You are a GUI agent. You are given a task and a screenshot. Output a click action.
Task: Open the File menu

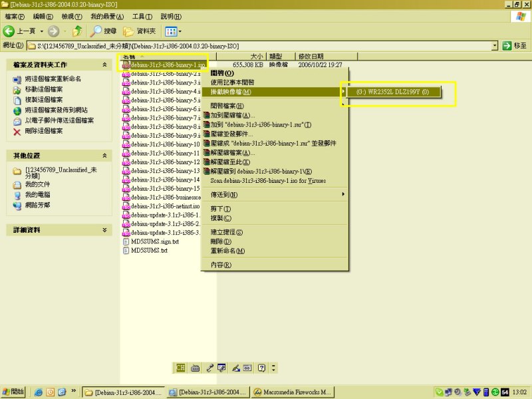coord(15,16)
